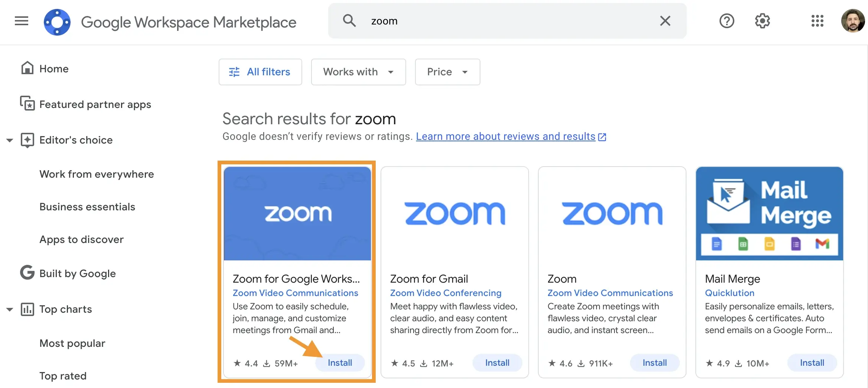Viewport: 868px width, 388px height.
Task: Open the Google apps grid
Action: pyautogui.click(x=817, y=21)
